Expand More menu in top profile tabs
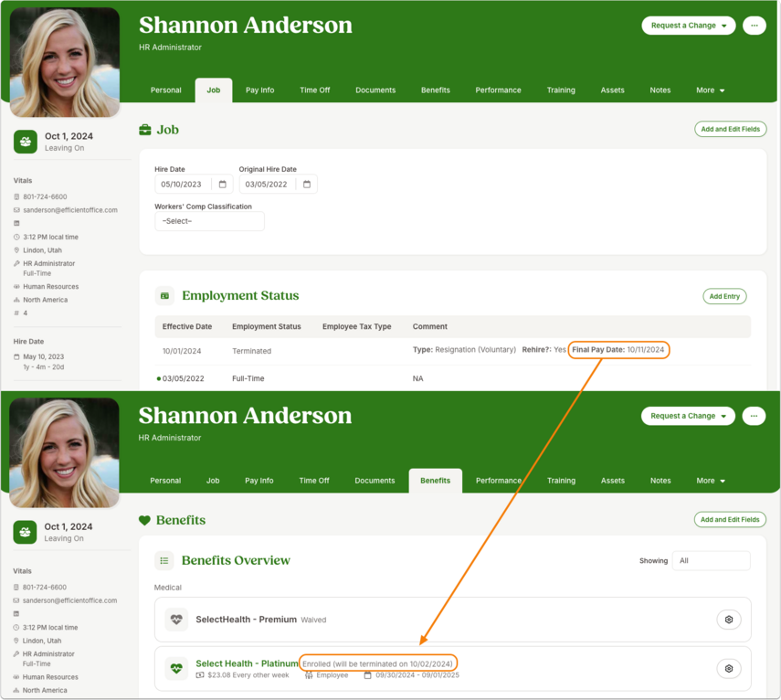This screenshot has width=781, height=700. (x=711, y=90)
